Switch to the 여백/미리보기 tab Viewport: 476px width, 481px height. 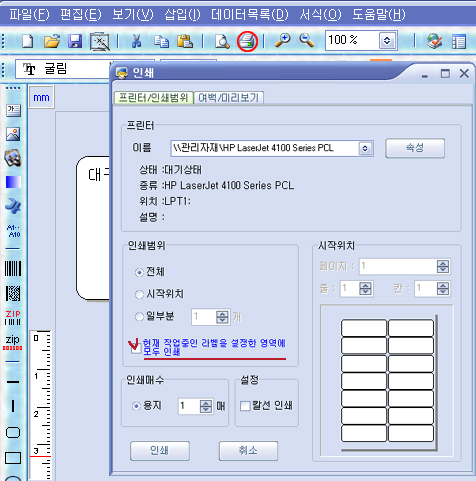pos(229,98)
